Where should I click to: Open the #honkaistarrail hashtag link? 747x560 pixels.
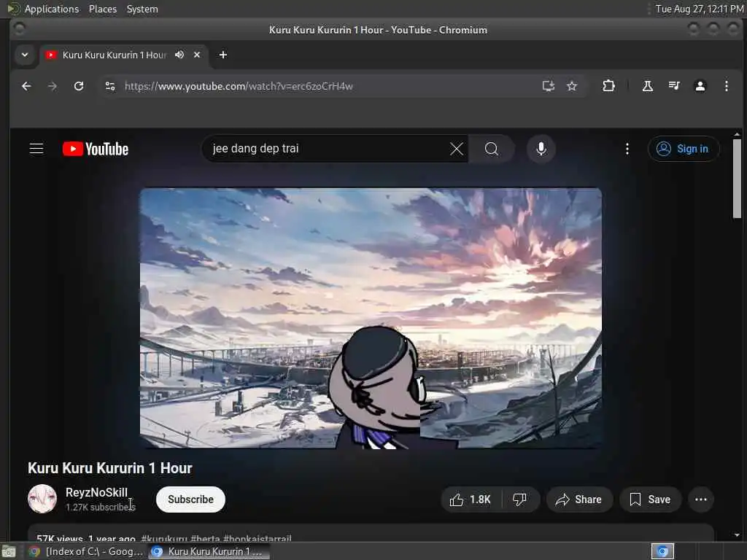[258, 539]
